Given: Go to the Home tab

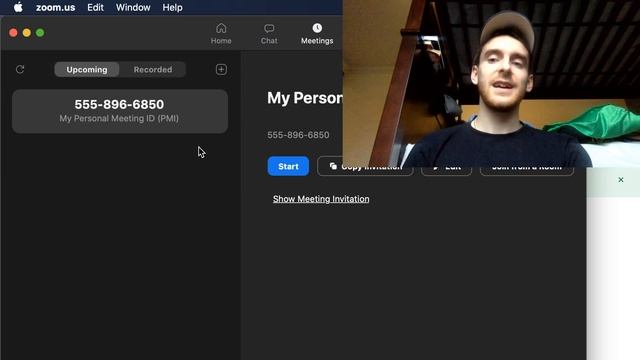Looking at the screenshot, I should click(221, 33).
